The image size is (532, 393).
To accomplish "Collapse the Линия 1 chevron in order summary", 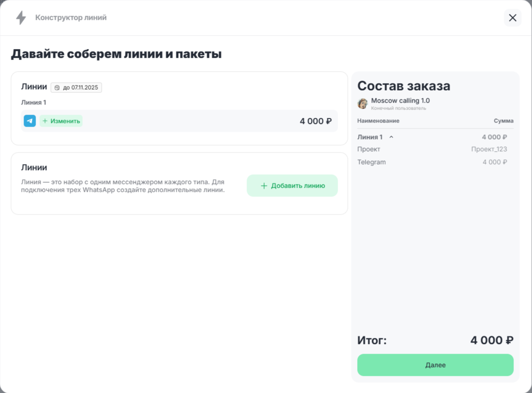I will (x=391, y=137).
